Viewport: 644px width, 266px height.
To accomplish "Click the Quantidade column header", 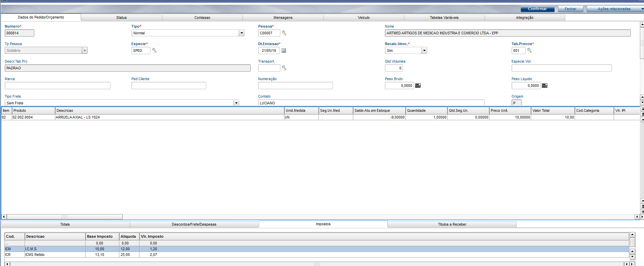I will coord(426,110).
